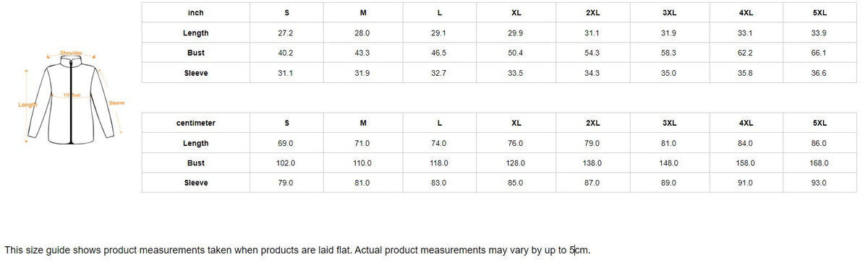Click the size guide disclaimer text
The height and width of the screenshot is (260, 868).
pos(297,250)
